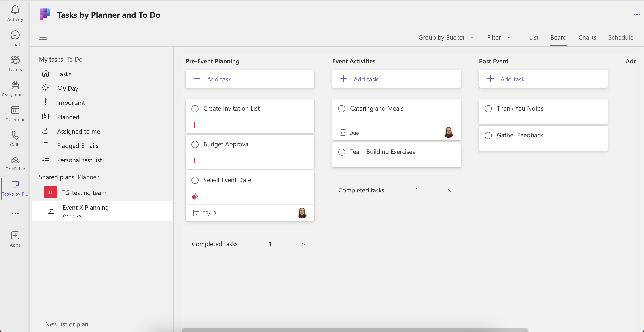Open the Chat panel
Screen dimensions: 644x332
15,38
